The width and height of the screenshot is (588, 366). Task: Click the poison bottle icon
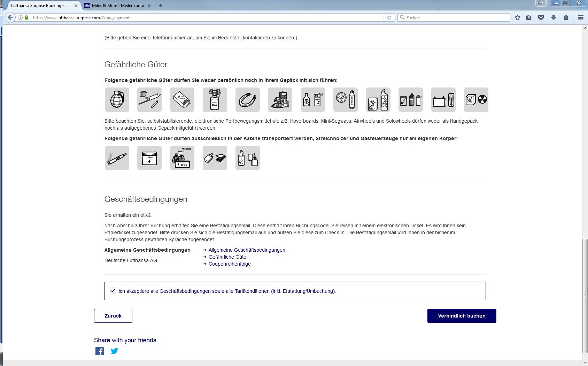click(312, 100)
